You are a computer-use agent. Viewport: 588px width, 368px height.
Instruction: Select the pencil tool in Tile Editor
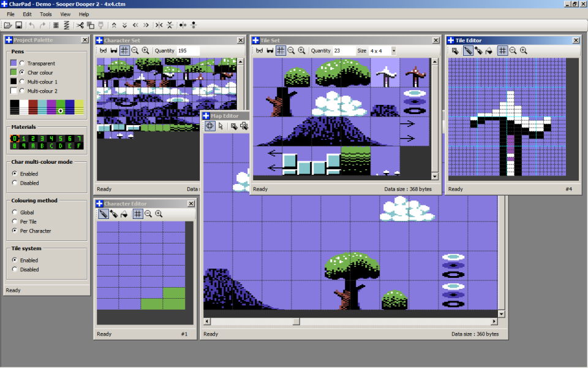[x=467, y=51]
